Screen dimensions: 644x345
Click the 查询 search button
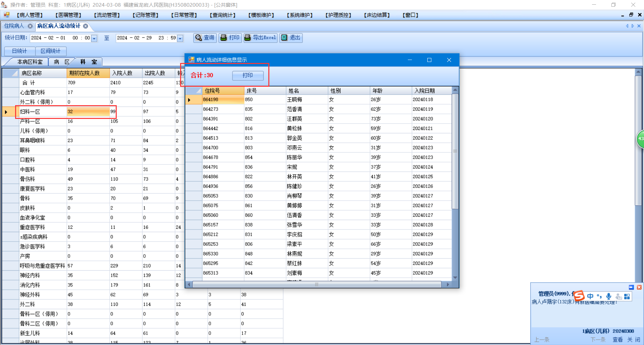pyautogui.click(x=205, y=38)
